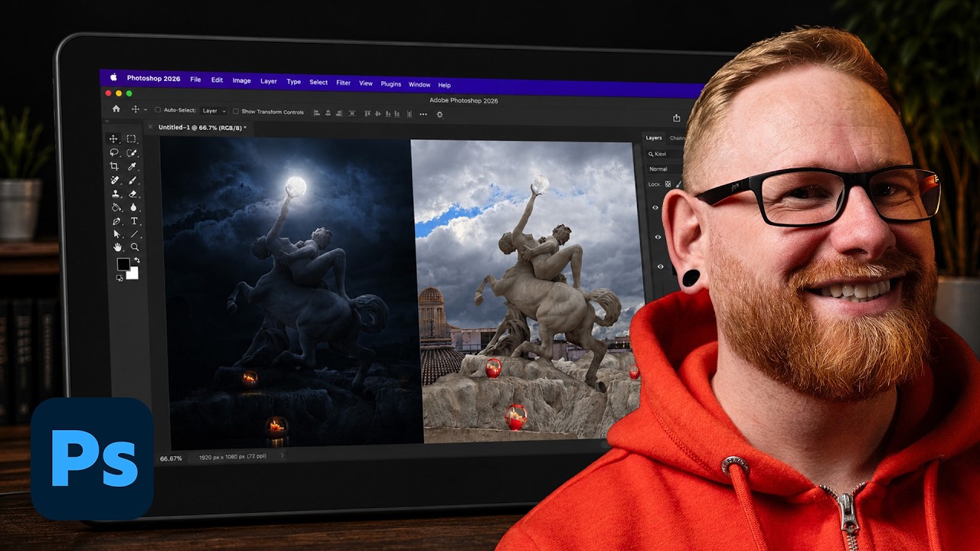Expand the status bar info arrow
The width and height of the screenshot is (980, 551).
(x=282, y=455)
